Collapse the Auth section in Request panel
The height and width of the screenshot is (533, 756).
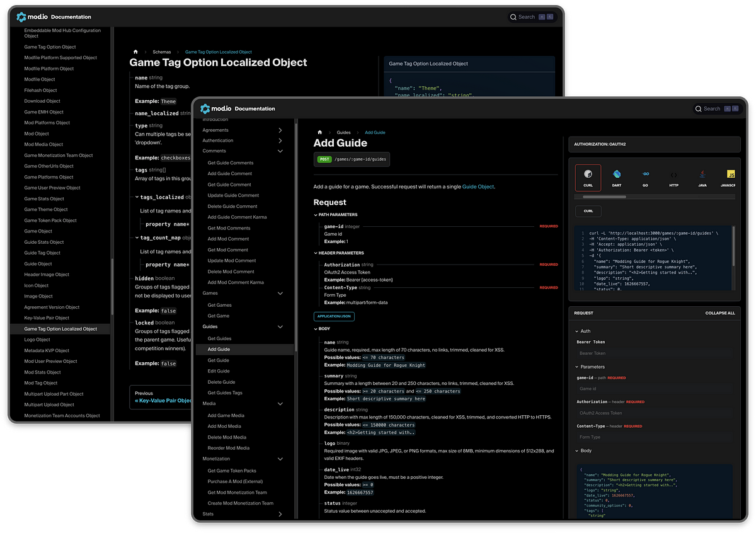577,331
